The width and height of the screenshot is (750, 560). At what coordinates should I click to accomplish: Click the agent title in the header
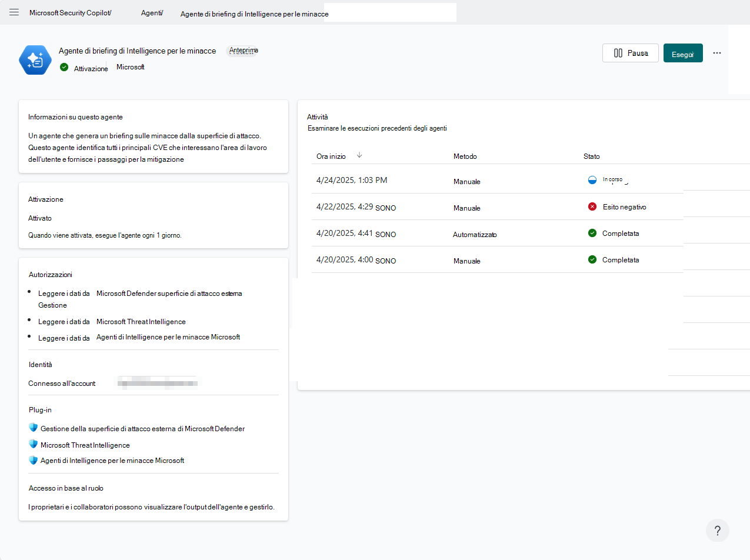[x=138, y=51]
